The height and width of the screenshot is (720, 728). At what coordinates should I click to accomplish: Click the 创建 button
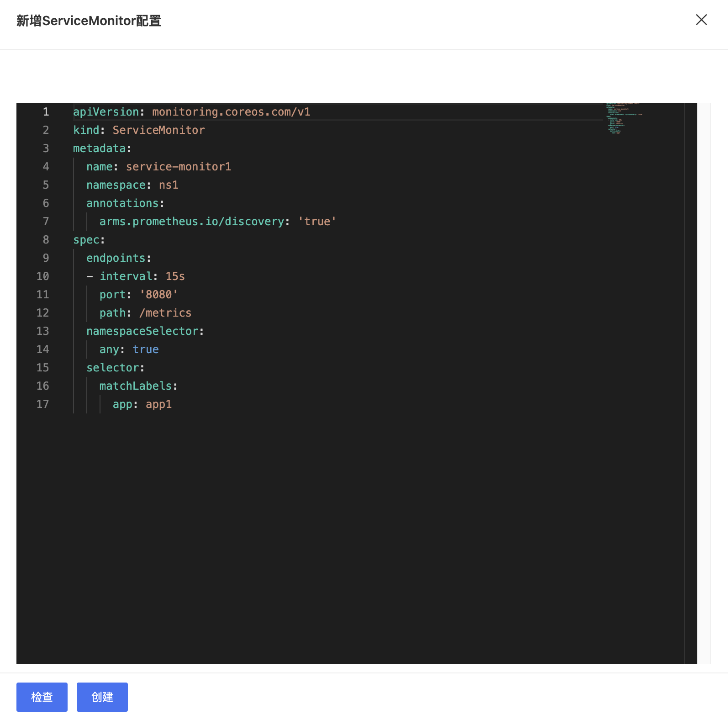102,697
